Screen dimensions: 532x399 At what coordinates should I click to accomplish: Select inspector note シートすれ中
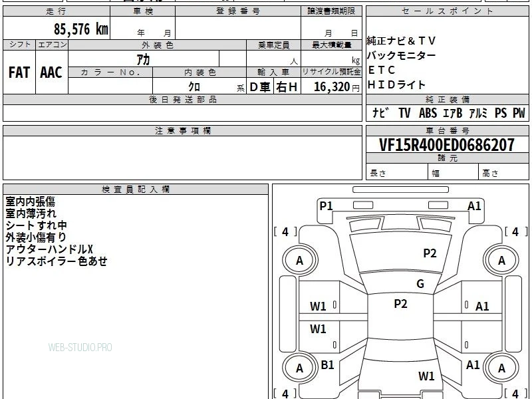pos(36,225)
